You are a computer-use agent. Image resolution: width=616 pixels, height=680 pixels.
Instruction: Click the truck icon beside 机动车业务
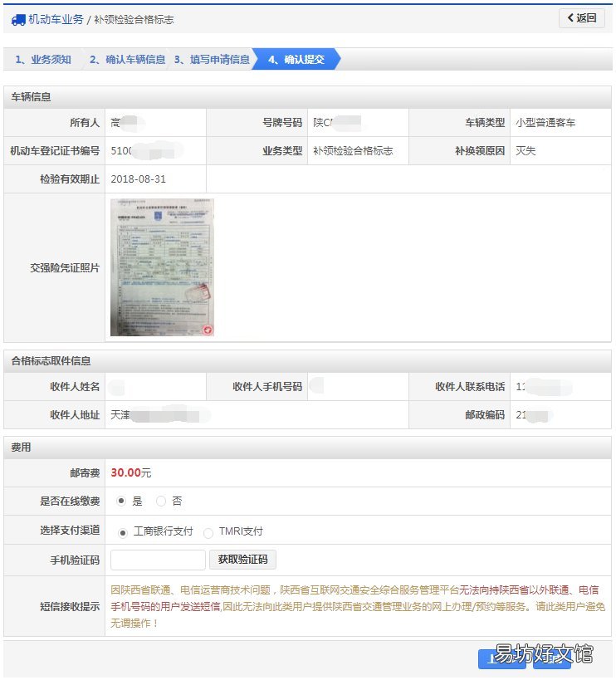[18, 20]
